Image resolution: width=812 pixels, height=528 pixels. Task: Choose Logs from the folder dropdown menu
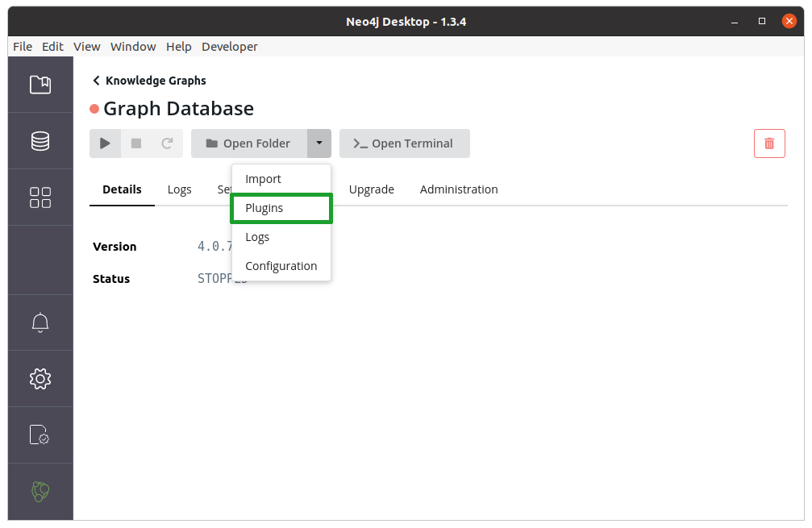click(x=281, y=237)
